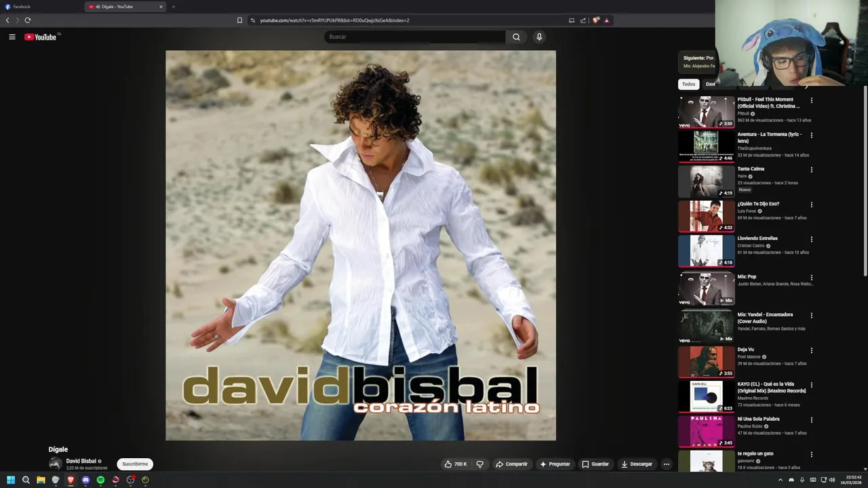Viewport: 868px width, 488px height.
Task: Open Post Malone Deja Vu thumbnail
Action: pos(706,362)
